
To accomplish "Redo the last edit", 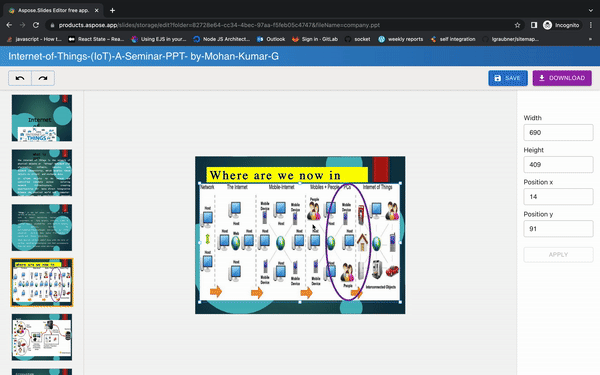I will 43,78.
